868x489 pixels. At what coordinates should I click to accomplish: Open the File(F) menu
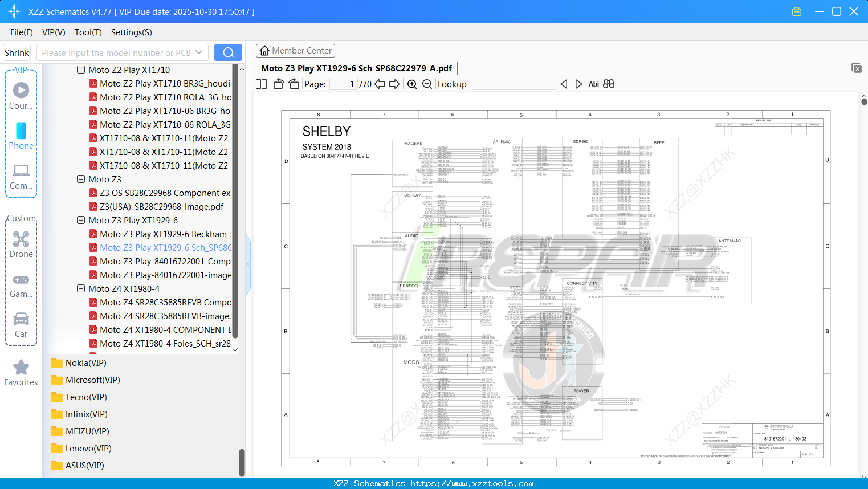click(22, 32)
